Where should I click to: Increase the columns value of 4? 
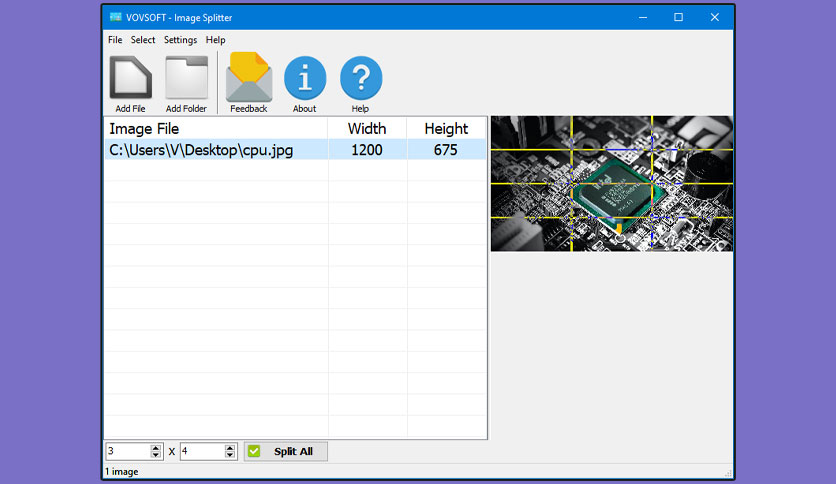(x=230, y=448)
